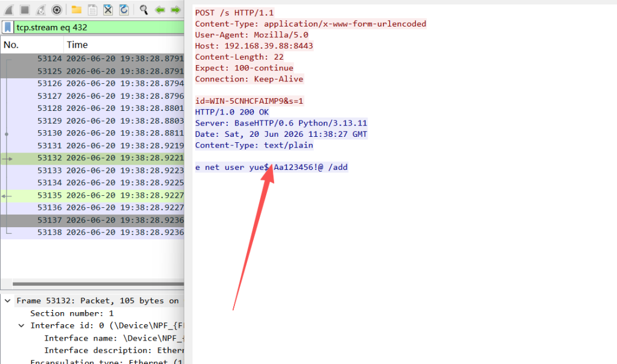Click the Host: 192.168.39.88:8443 line
617x364 pixels.
tap(254, 46)
